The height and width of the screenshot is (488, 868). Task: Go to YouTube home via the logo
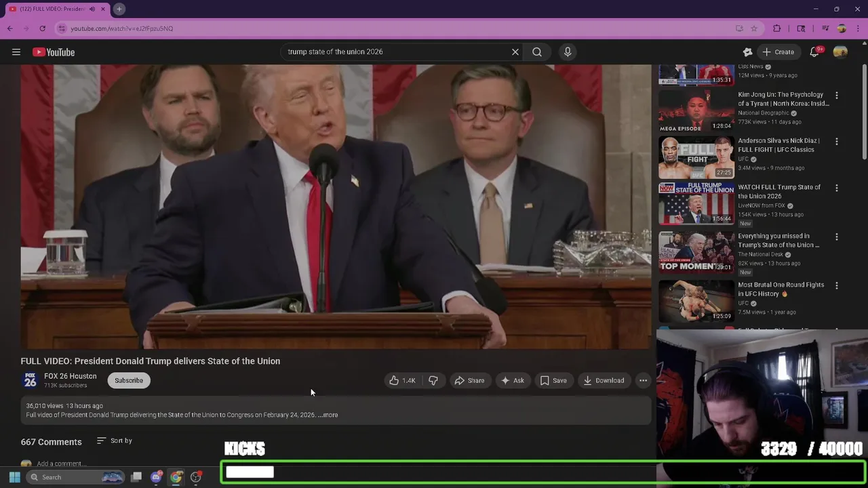(54, 52)
